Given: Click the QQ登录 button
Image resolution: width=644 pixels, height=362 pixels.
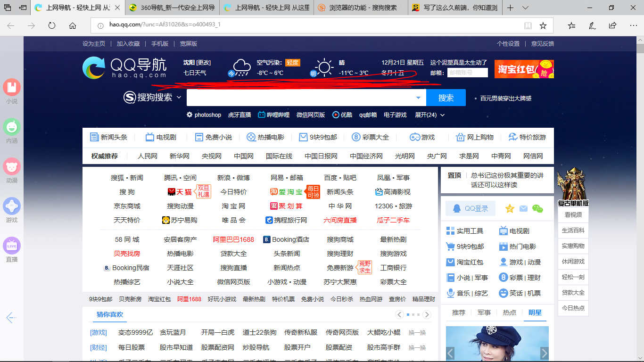Looking at the screenshot, I should [x=471, y=208].
